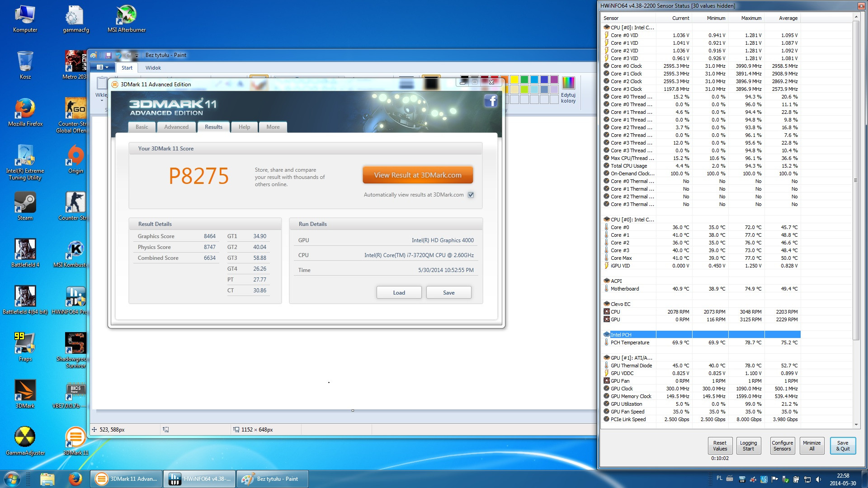Launch Origin from desktop
Screen dimensions: 868x488
[x=75, y=160]
